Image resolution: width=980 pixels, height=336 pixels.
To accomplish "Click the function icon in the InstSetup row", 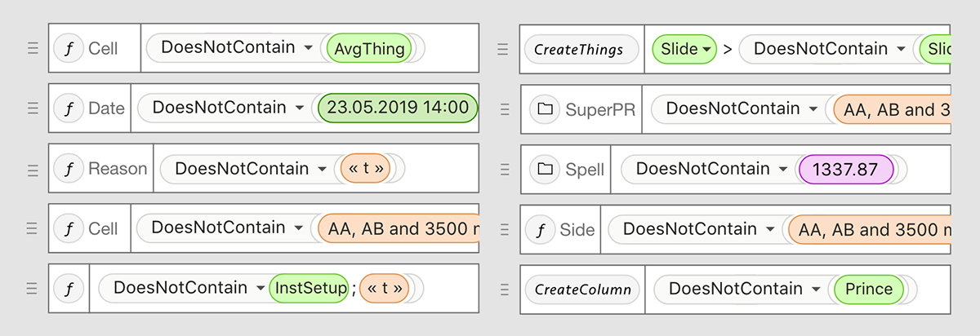I will (x=69, y=288).
